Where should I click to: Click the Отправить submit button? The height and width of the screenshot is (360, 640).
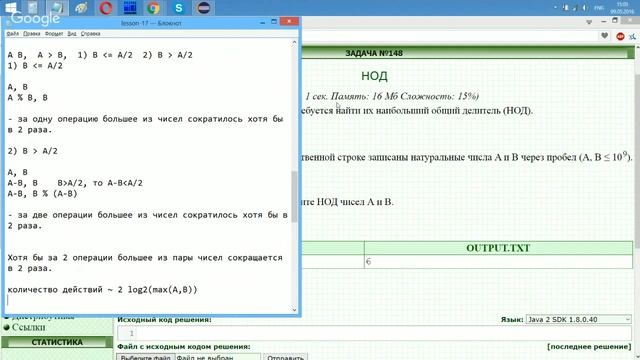[x=286, y=358]
